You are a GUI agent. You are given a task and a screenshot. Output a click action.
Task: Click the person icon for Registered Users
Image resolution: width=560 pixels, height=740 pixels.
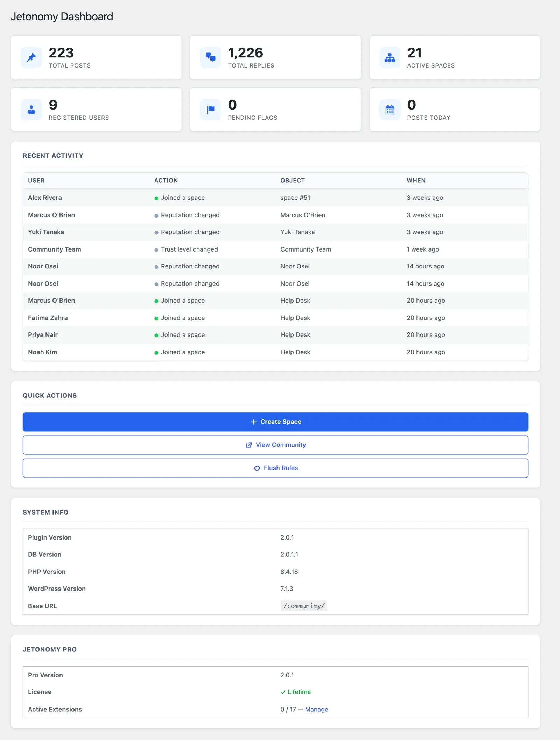pyautogui.click(x=31, y=110)
